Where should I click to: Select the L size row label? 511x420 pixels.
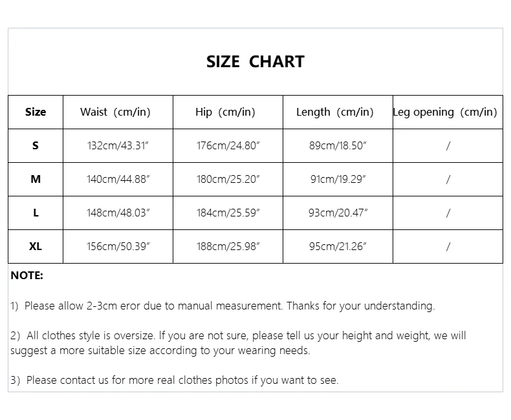coord(36,213)
